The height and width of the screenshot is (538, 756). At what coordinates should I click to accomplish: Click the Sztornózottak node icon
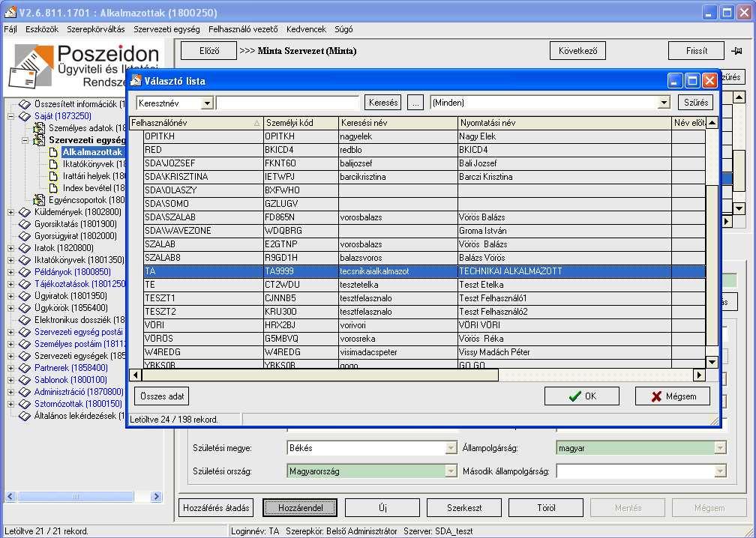(x=25, y=404)
